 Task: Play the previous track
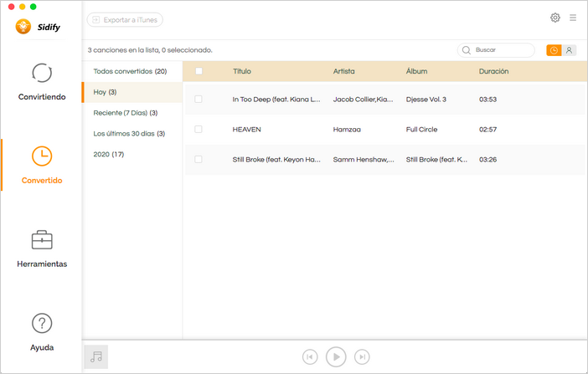click(310, 356)
